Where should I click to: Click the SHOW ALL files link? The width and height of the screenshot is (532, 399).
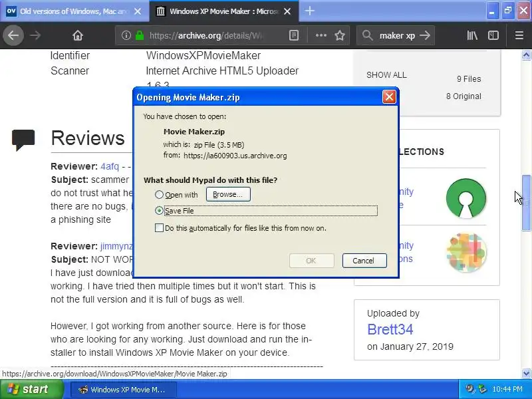[x=386, y=75]
